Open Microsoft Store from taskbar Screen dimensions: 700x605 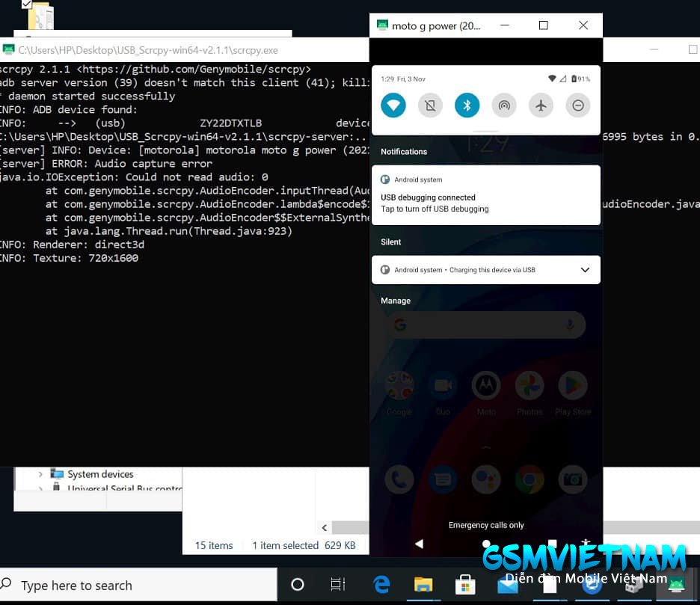click(x=464, y=585)
